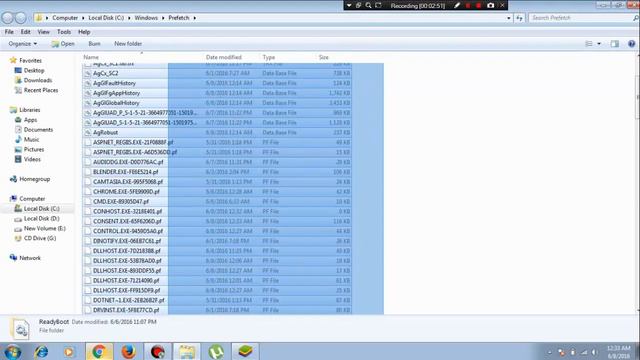Close the recording toolbar with X
The height and width of the screenshot is (360, 640).
pyautogui.click(x=502, y=5)
